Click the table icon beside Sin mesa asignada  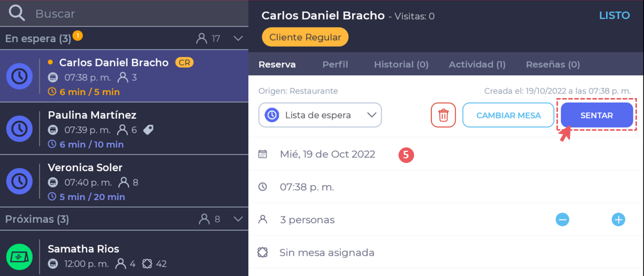[263, 252]
